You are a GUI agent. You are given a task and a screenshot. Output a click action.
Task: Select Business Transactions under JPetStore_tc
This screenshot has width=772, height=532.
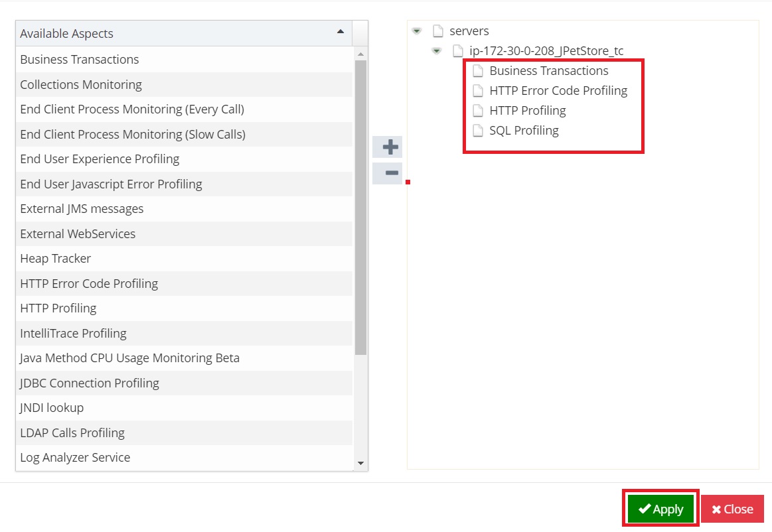pos(548,71)
